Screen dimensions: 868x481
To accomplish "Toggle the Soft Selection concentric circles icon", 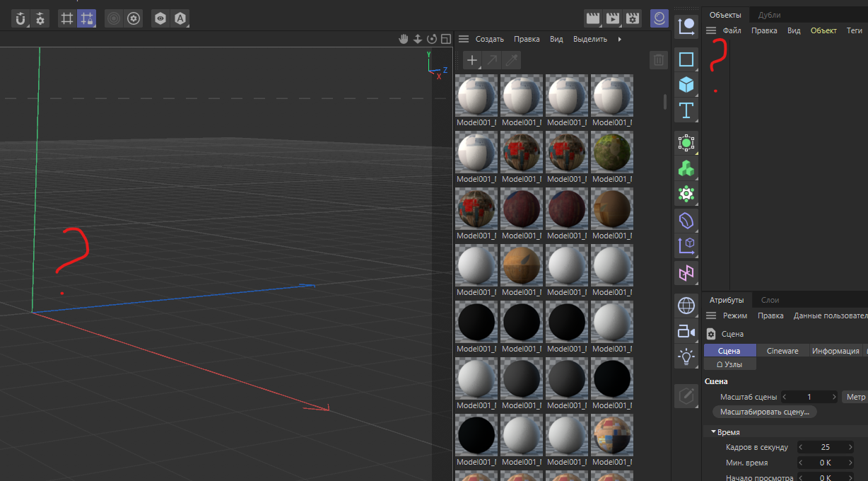I will 115,18.
